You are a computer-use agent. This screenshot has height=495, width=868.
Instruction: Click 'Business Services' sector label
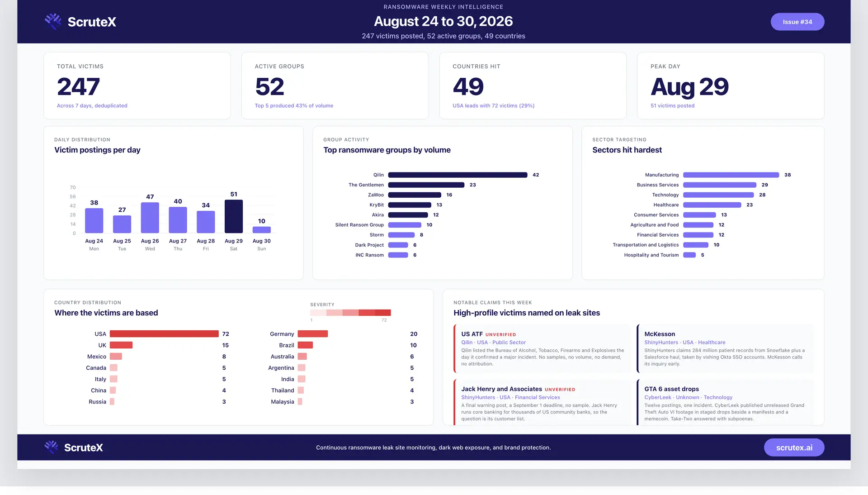(x=657, y=185)
